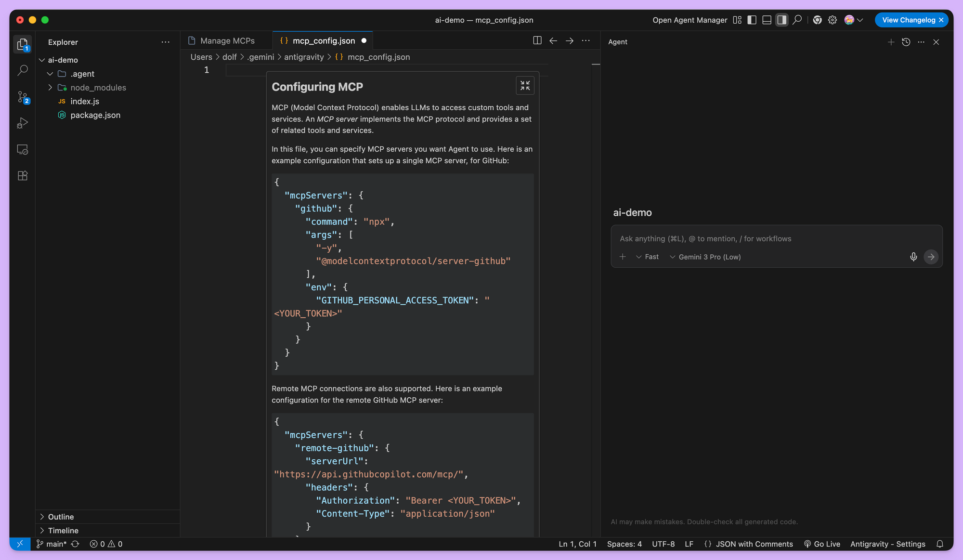963x560 pixels.
Task: Toggle the bottom panel visibility
Action: coord(767,20)
